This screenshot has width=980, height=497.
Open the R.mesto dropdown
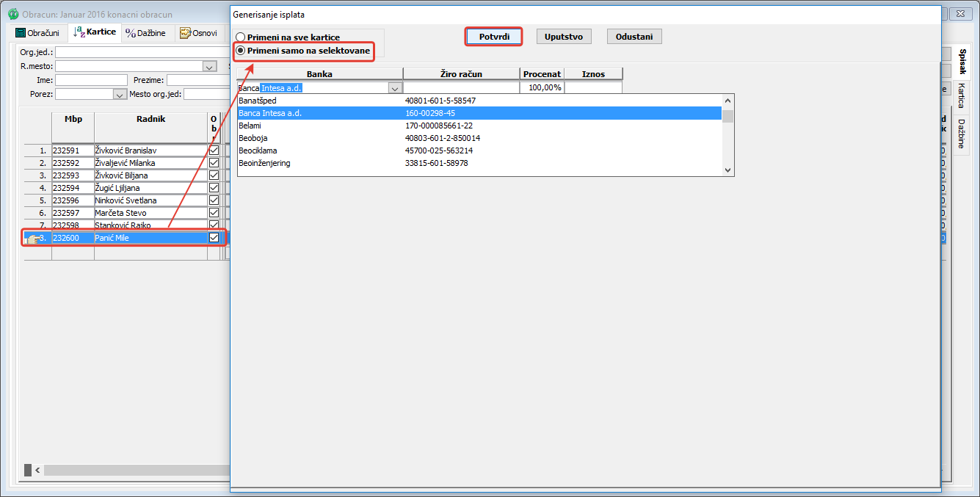tap(209, 67)
